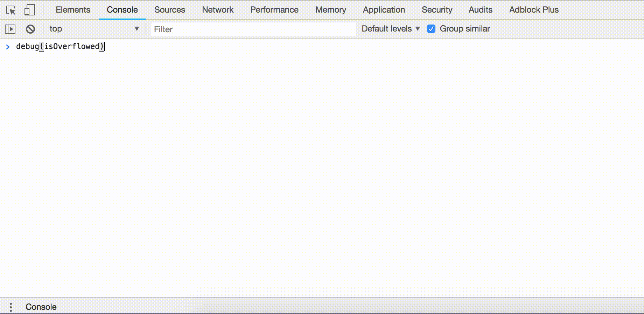Viewport: 644px width, 314px height.
Task: Toggle the device toolbar icon
Action: point(30,10)
